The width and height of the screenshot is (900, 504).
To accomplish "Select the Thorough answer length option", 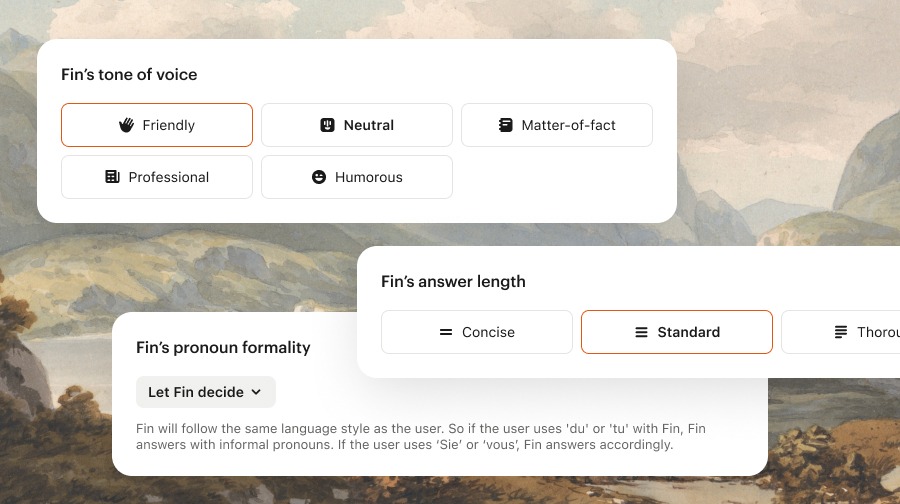I will click(x=877, y=332).
